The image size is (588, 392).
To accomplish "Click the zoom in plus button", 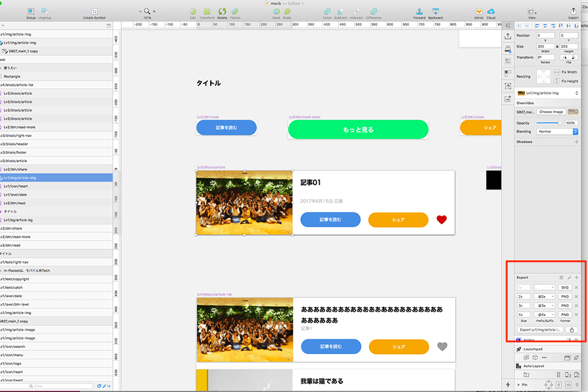I will coord(154,12).
